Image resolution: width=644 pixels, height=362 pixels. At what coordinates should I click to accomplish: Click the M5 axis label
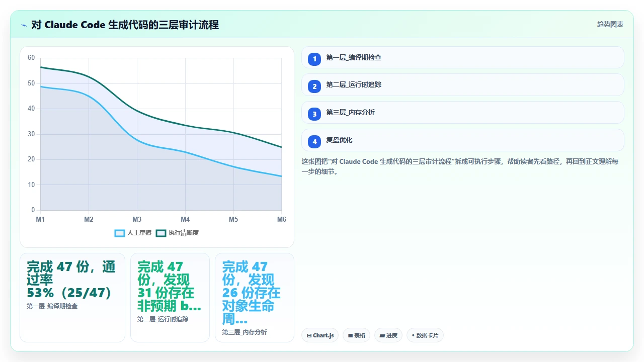(x=233, y=220)
